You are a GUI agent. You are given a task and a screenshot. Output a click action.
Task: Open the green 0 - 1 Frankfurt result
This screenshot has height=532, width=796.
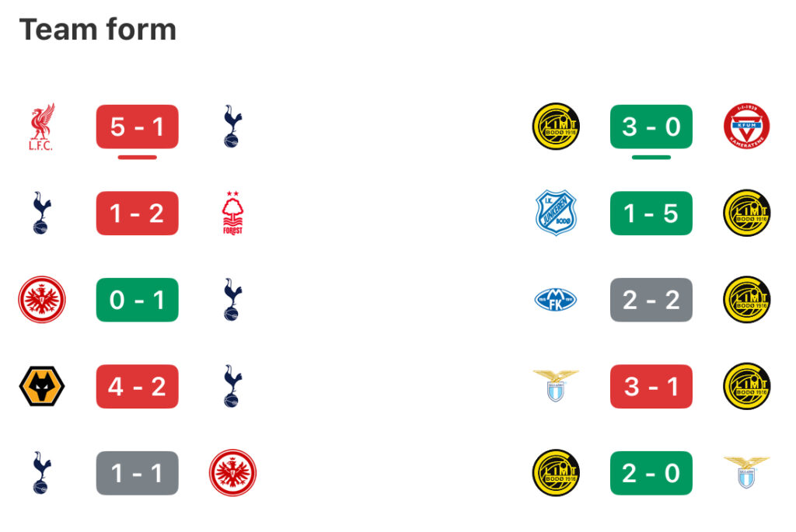click(x=137, y=300)
